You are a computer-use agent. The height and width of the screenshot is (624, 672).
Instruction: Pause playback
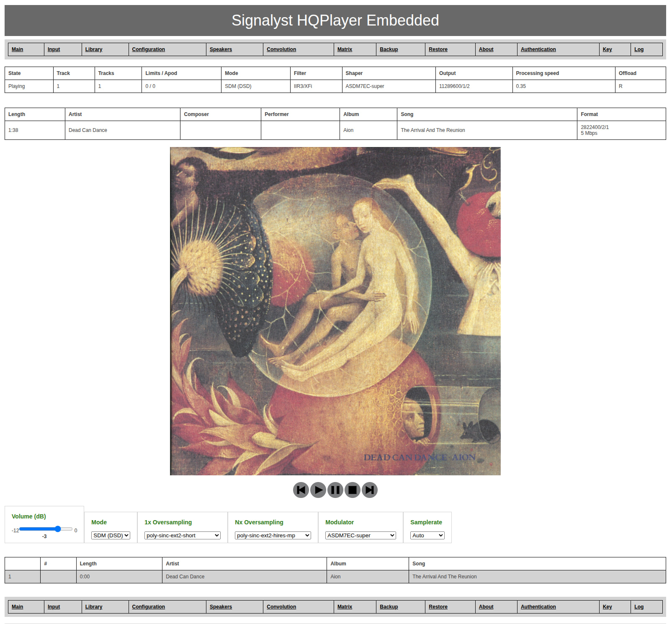click(335, 490)
